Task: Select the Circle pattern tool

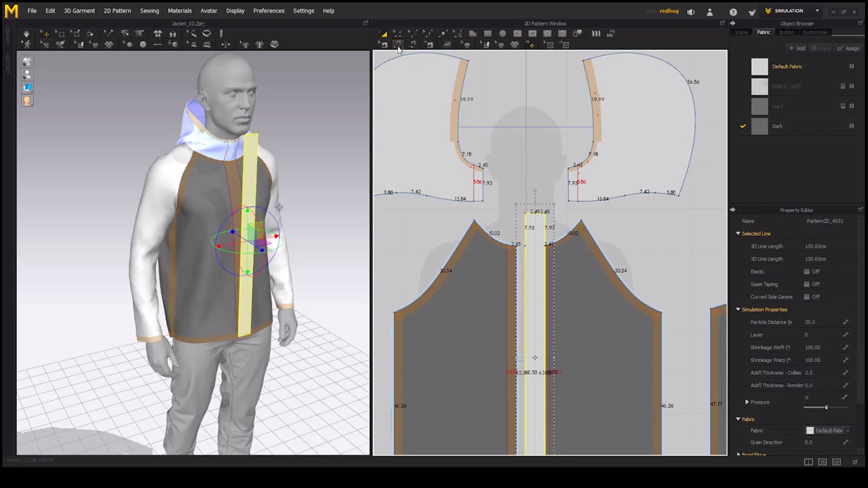Action: tap(501, 34)
